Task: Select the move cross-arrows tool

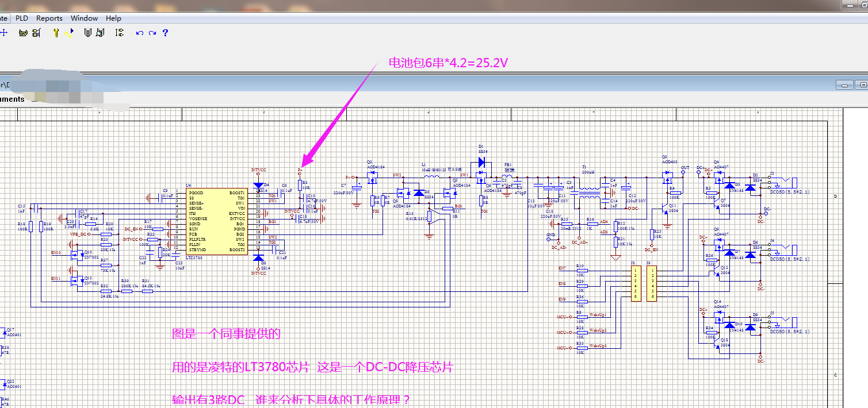Action: pos(3,33)
